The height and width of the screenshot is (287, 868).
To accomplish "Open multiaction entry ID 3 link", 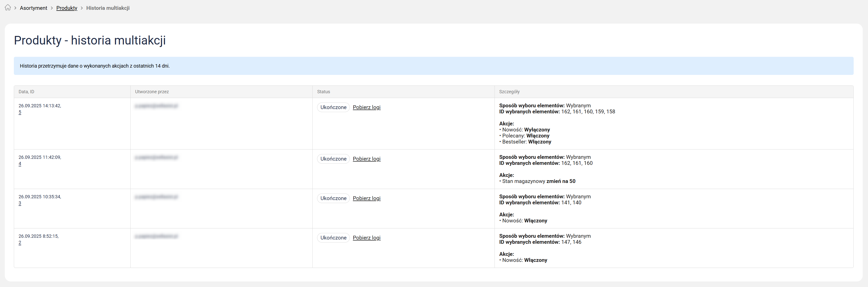I will click(x=20, y=203).
